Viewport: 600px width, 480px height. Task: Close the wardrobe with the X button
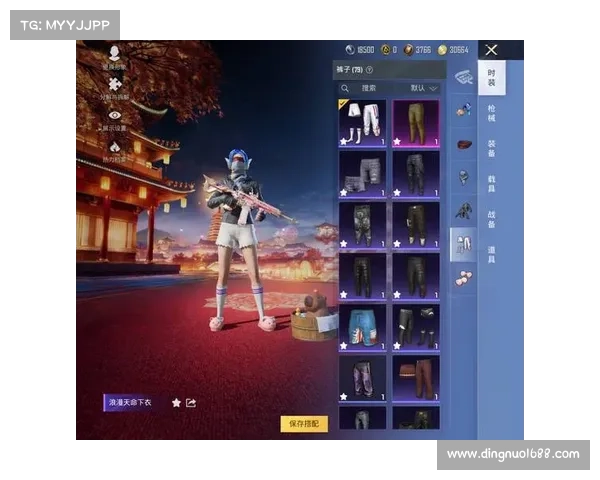click(491, 50)
